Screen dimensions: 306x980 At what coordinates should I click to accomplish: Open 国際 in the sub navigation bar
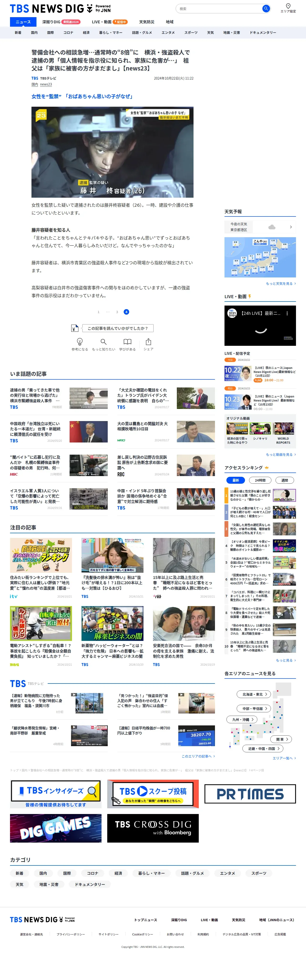50,33
